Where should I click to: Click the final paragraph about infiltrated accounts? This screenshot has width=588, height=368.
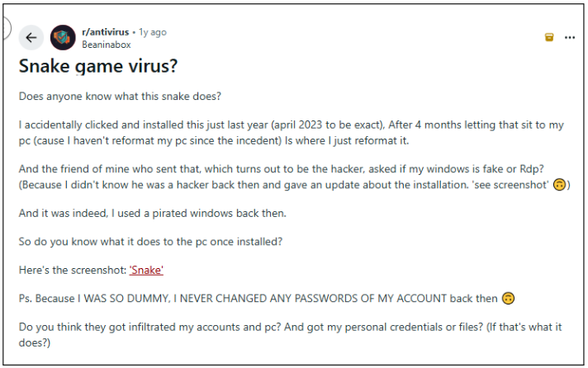291,333
